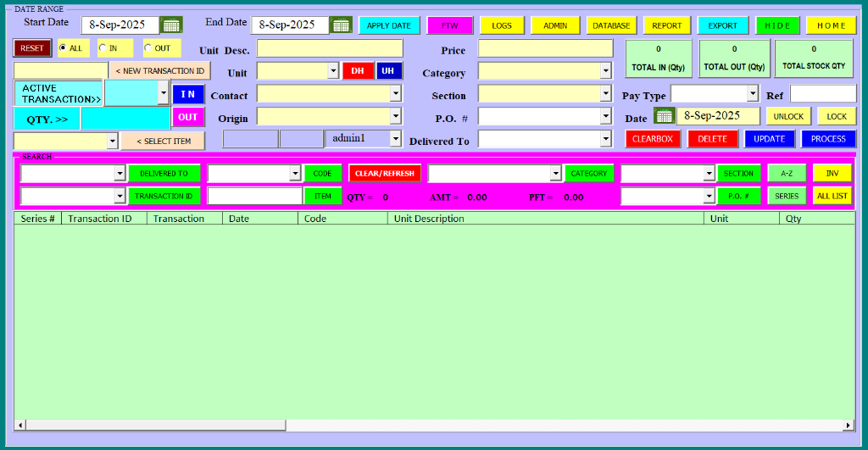Expand the Delivered To dropdown
Screen dimensions: 868x450
coord(605,139)
